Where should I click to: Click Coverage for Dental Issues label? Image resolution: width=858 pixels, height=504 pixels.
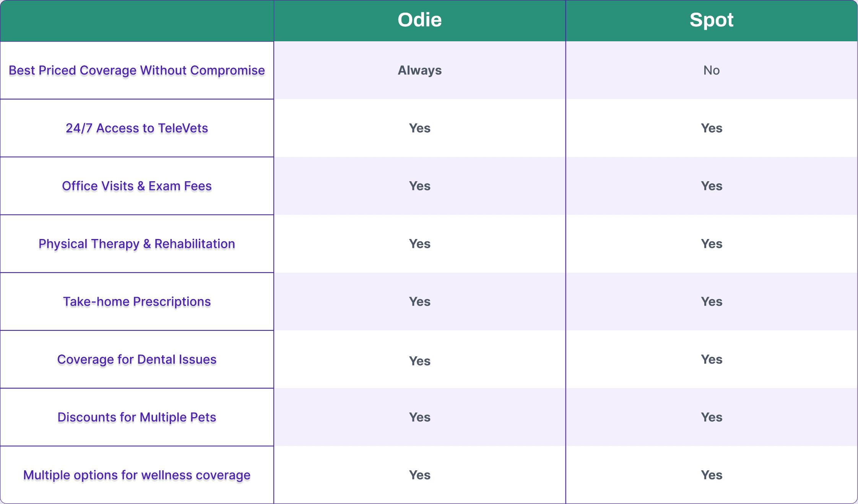click(x=137, y=359)
